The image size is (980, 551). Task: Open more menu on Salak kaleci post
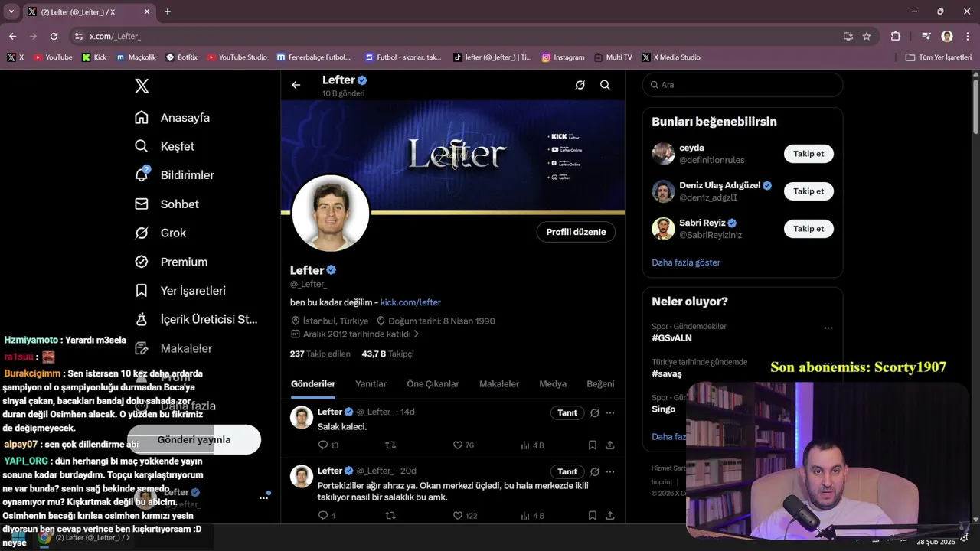[x=610, y=412]
